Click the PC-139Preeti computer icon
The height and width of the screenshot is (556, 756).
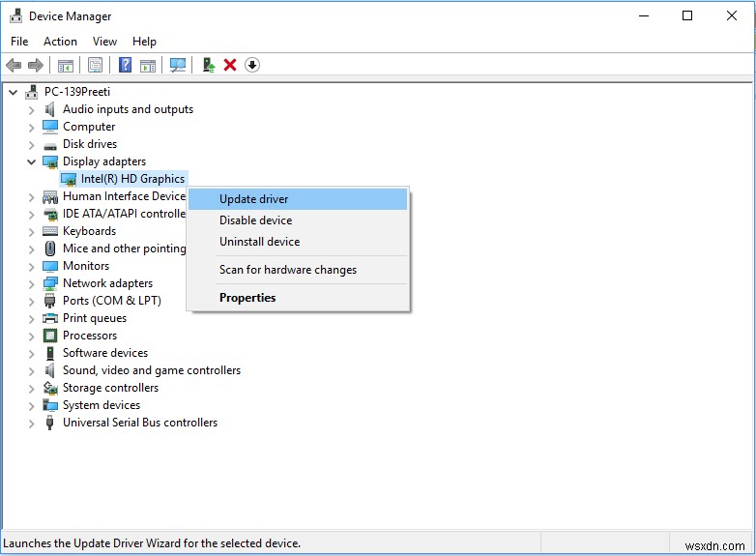[x=31, y=92]
